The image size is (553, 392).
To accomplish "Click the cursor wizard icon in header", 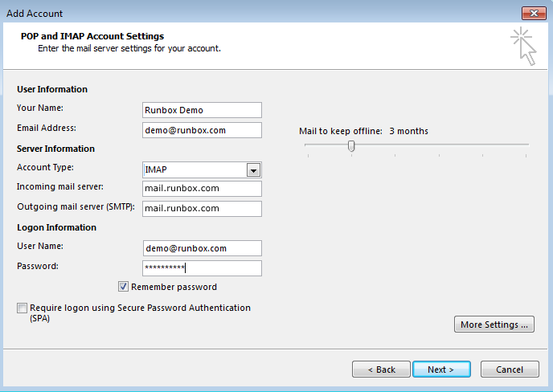I will [x=523, y=45].
